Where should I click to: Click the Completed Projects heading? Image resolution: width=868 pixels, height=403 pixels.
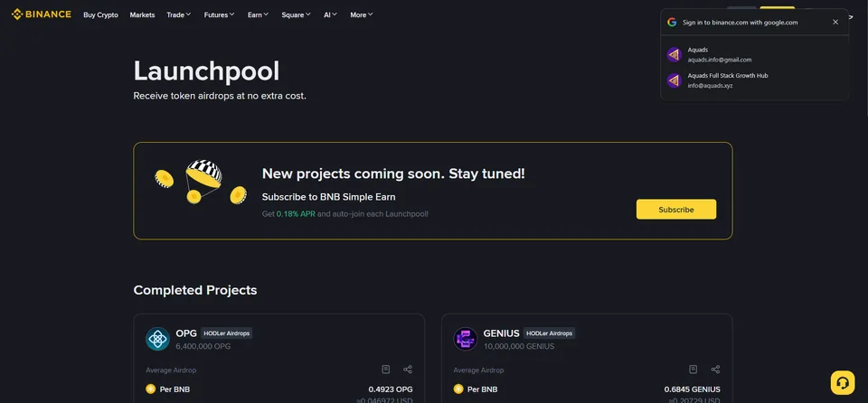point(195,290)
